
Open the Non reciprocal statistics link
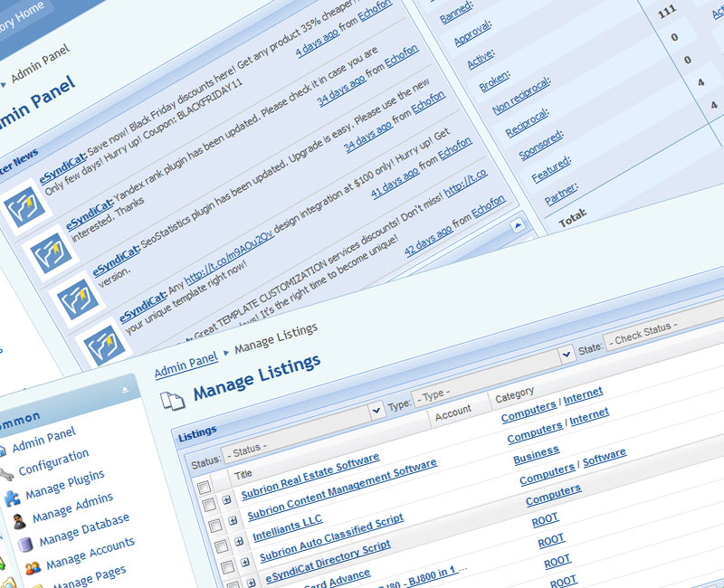pyautogui.click(x=521, y=96)
